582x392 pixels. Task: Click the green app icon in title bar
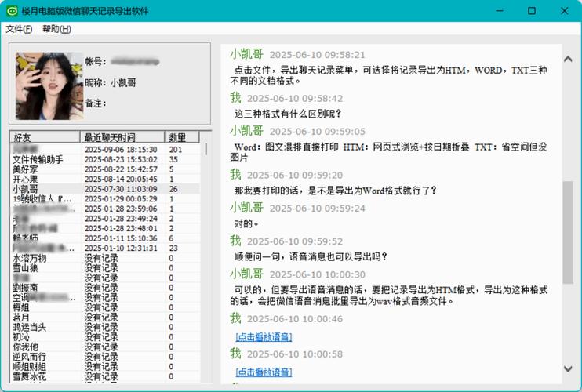(x=11, y=11)
